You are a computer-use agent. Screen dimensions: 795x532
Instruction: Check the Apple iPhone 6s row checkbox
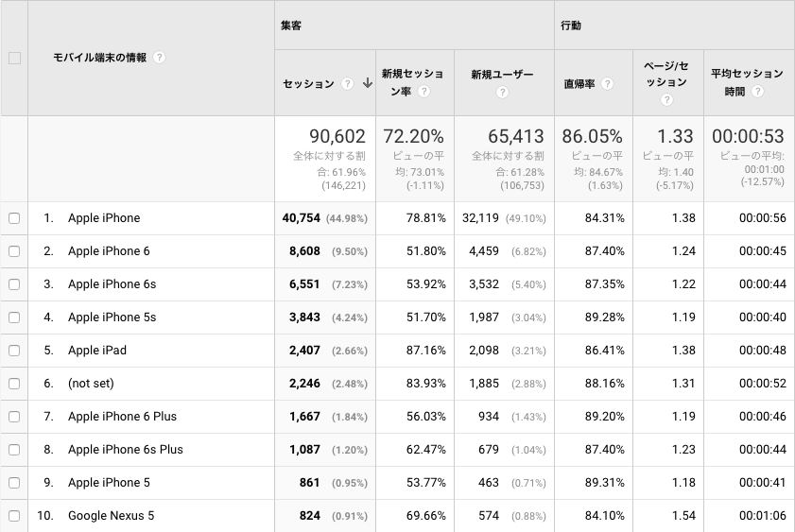[x=14, y=284]
